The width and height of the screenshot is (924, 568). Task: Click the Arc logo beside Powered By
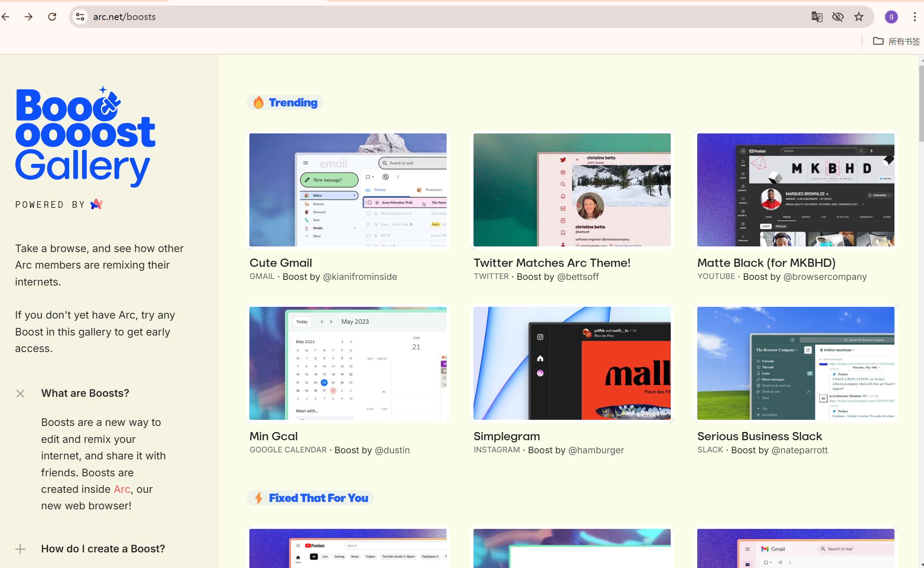(x=96, y=204)
